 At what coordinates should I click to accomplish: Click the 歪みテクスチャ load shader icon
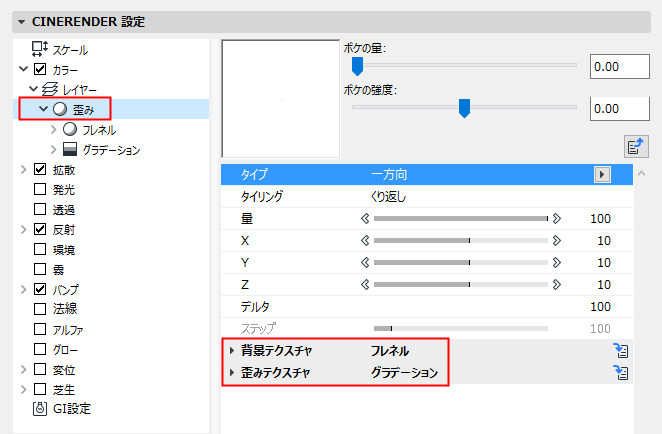click(x=621, y=372)
